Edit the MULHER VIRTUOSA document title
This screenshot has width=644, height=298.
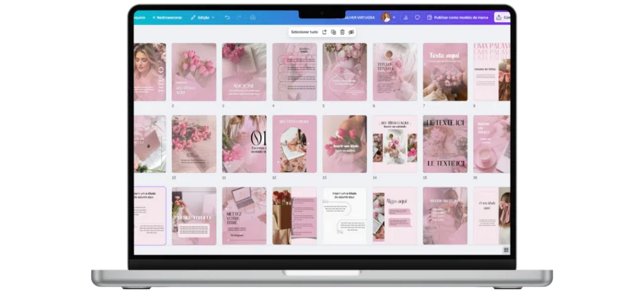click(358, 18)
